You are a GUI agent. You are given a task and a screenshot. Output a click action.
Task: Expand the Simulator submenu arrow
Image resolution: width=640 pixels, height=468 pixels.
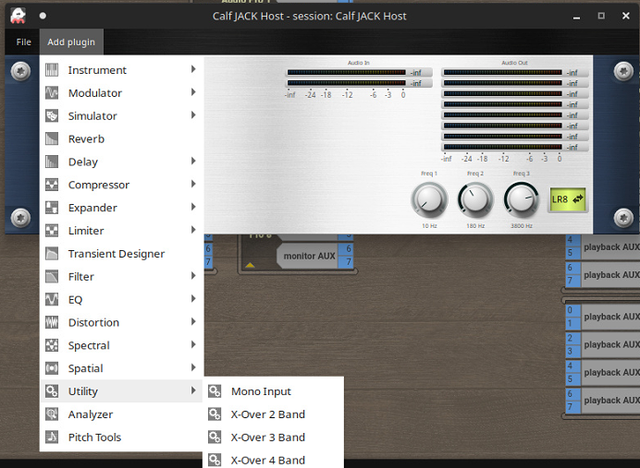193,115
